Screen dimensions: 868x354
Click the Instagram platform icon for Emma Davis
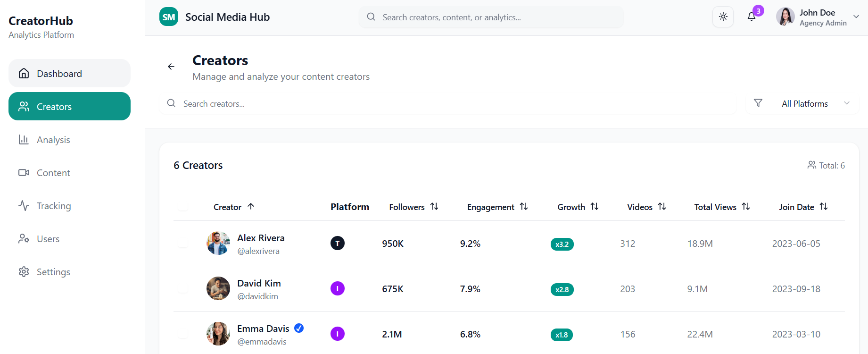click(x=338, y=334)
